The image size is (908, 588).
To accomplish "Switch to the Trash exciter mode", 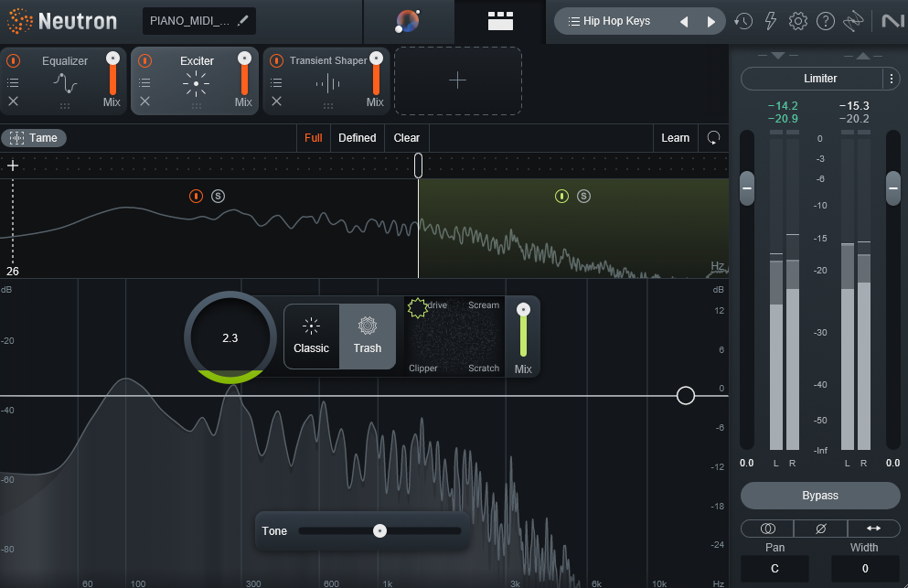I will [x=368, y=336].
